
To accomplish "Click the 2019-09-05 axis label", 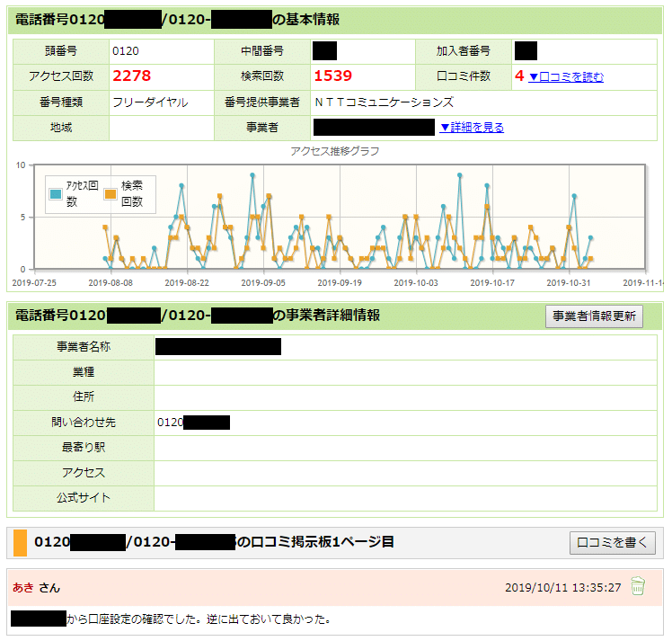I will 263,283.
